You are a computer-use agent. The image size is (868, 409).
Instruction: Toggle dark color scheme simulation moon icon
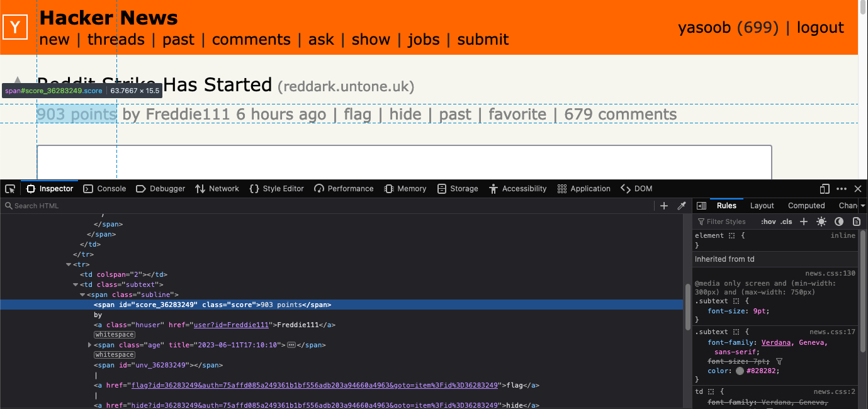pos(838,221)
